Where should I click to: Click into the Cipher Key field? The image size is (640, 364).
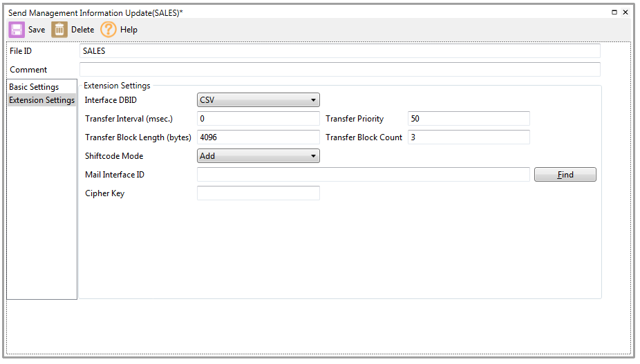tap(258, 193)
